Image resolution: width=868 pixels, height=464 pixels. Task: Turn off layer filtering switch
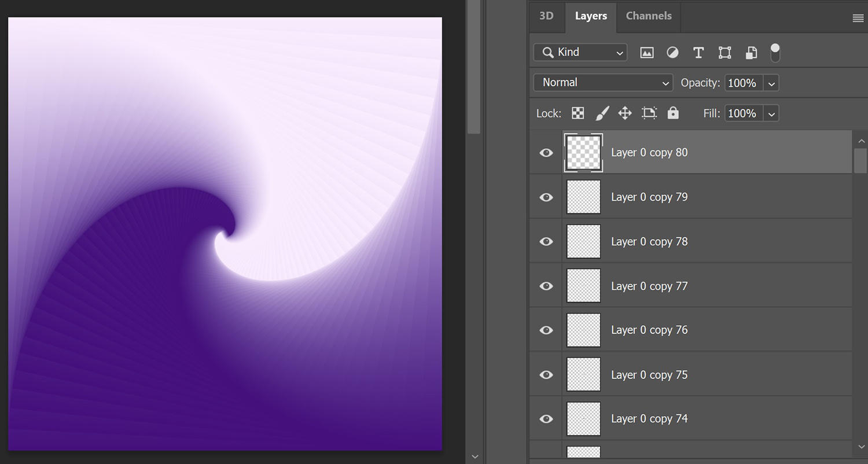coord(775,53)
